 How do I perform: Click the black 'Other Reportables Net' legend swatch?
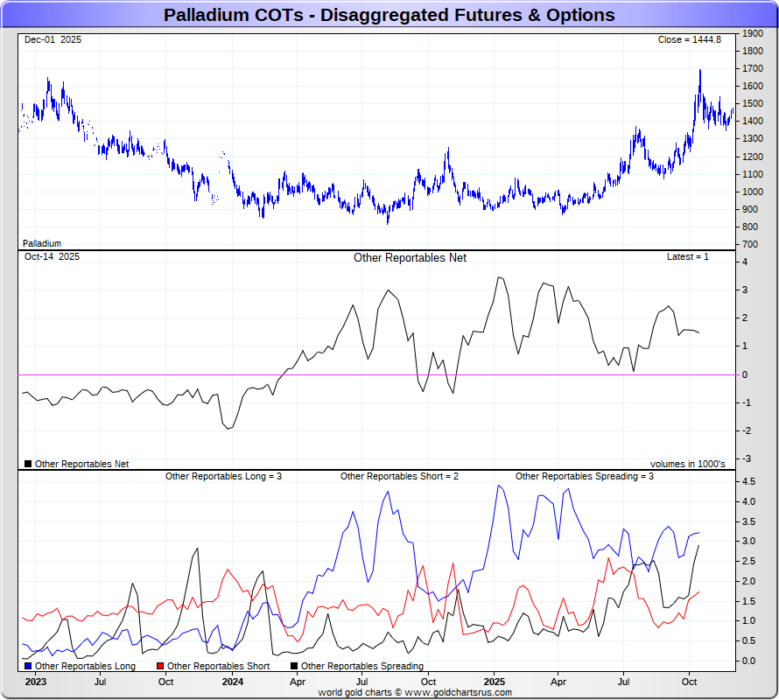coord(28,464)
